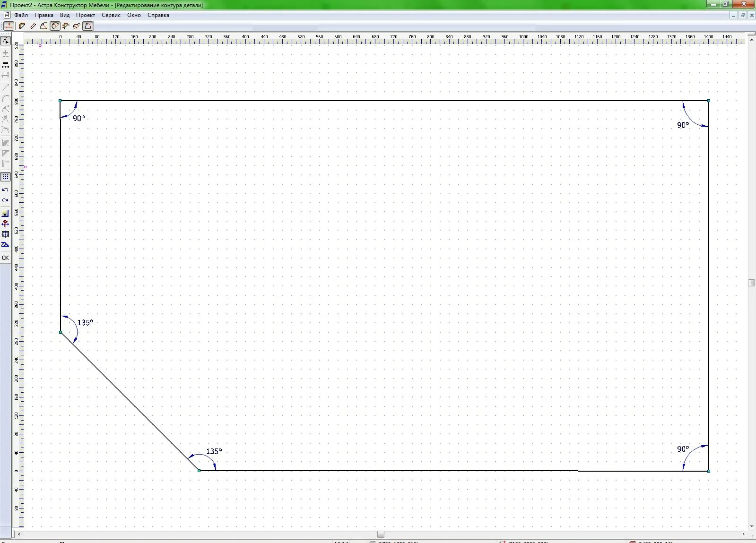Viewport: 756px width, 543px height.
Task: Select the tangent arc tool
Action: 5,129
